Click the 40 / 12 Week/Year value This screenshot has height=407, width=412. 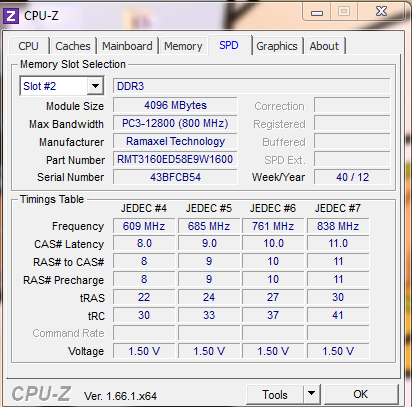(x=352, y=177)
